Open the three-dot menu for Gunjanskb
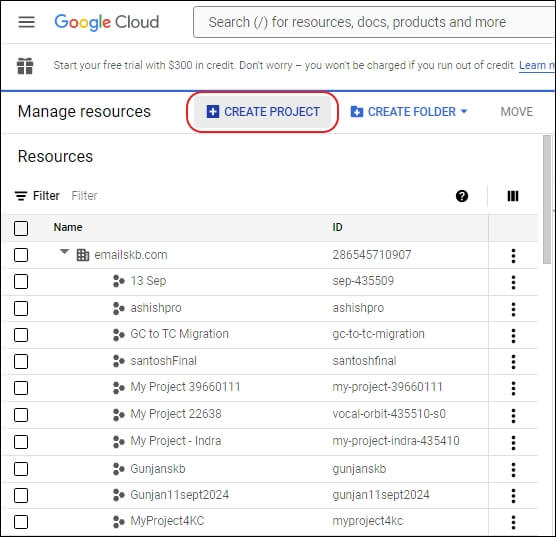Screen dimensions: 556x537 coord(513,470)
